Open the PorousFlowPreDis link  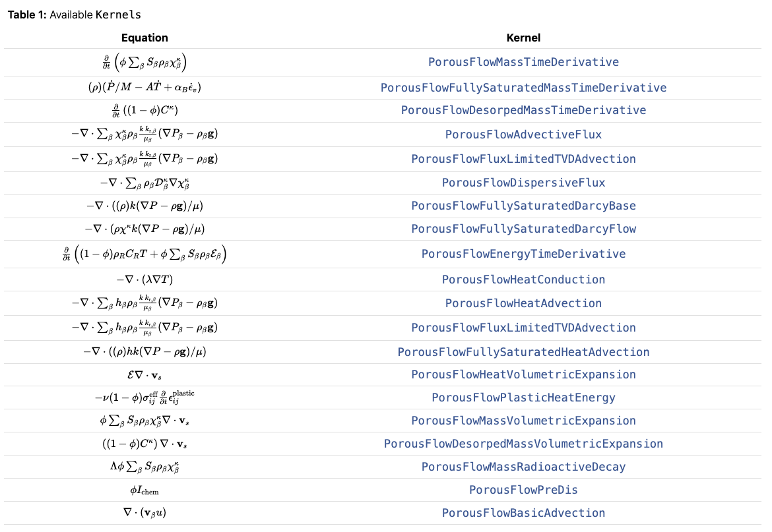pyautogui.click(x=523, y=490)
